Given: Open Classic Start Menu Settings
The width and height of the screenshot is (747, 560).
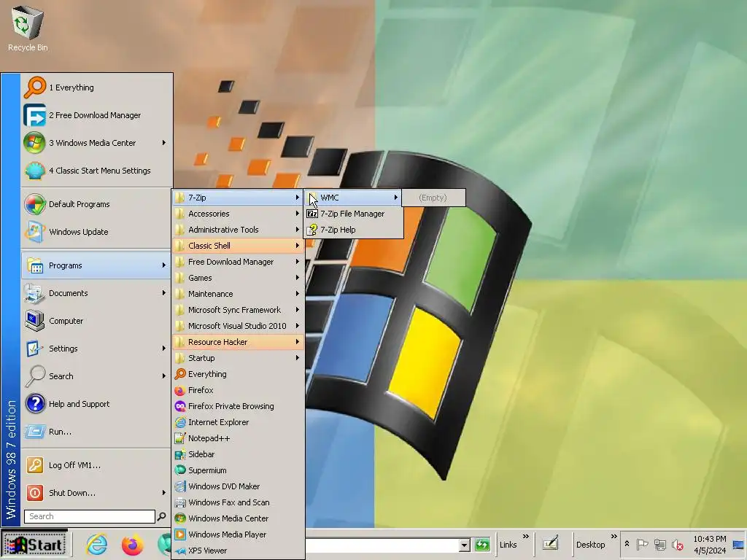Looking at the screenshot, I should point(97,171).
